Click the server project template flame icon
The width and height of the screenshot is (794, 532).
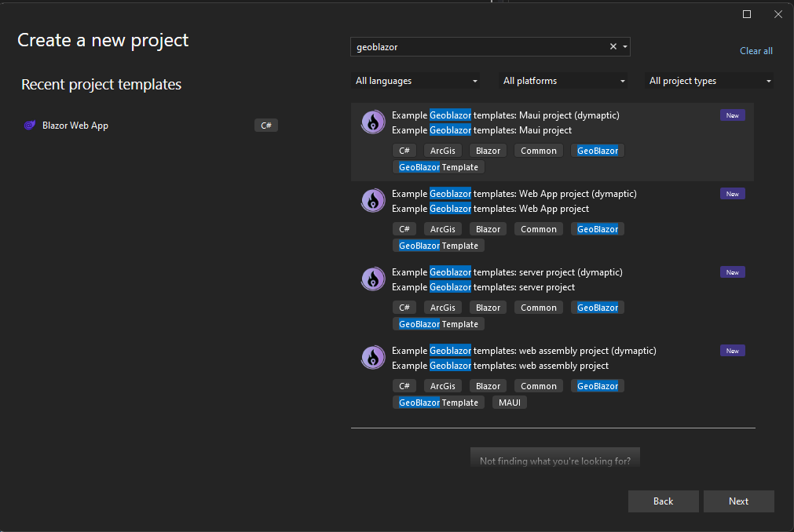pyautogui.click(x=372, y=279)
